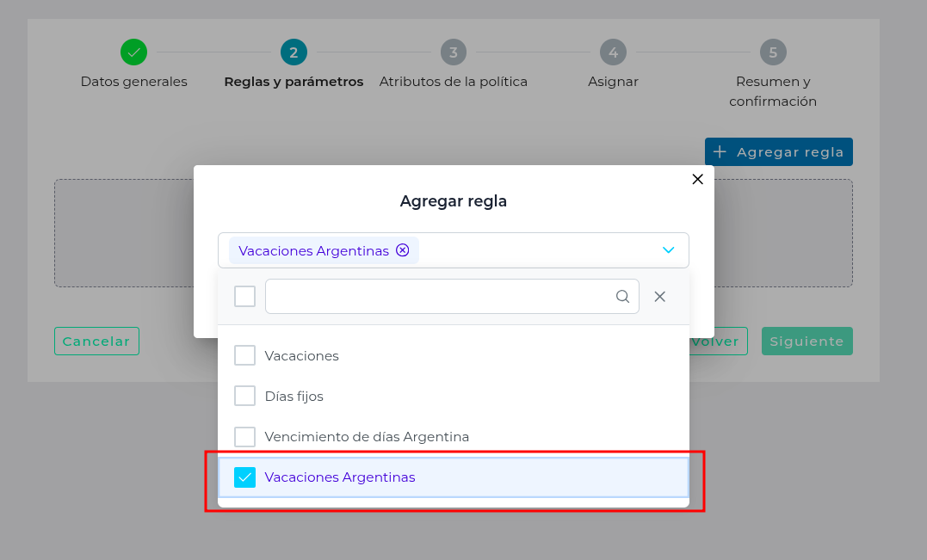
Task: Check the Vacaciones checkbox
Action: [x=245, y=355]
